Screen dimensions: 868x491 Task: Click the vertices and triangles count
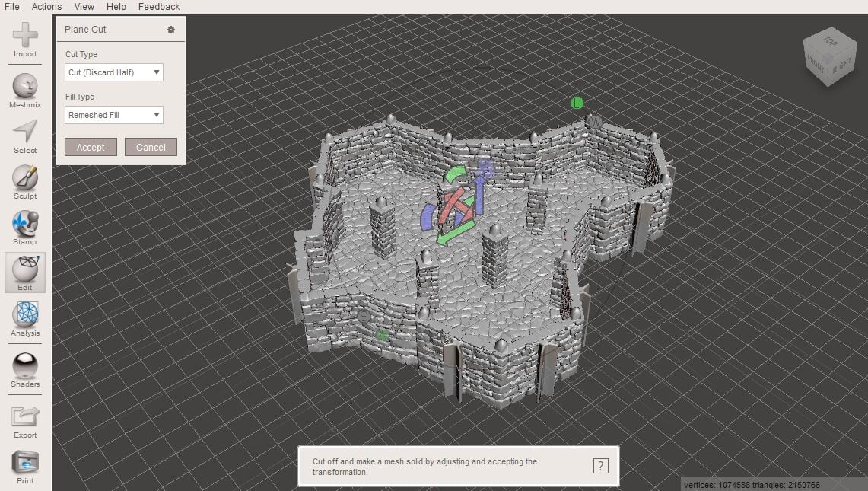[x=752, y=485]
